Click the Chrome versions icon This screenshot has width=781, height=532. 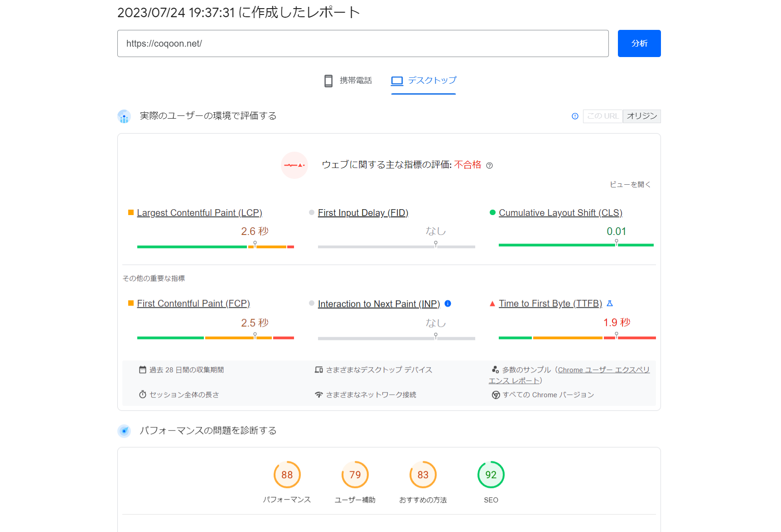coord(496,395)
